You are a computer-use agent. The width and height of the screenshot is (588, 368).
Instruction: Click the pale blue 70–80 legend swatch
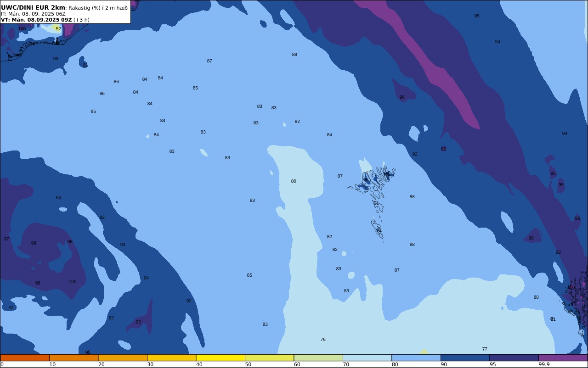(x=367, y=357)
